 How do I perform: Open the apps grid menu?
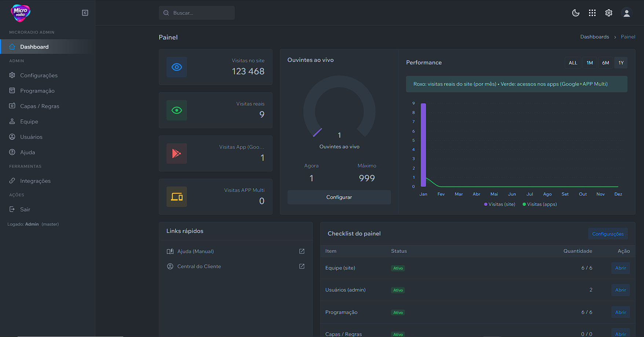coord(592,13)
